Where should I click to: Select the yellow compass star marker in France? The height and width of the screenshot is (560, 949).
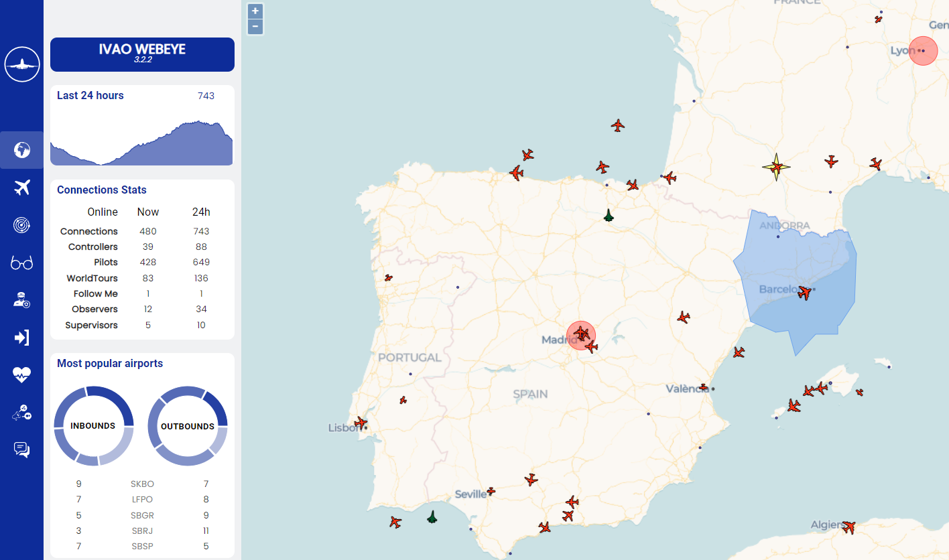pyautogui.click(x=776, y=167)
